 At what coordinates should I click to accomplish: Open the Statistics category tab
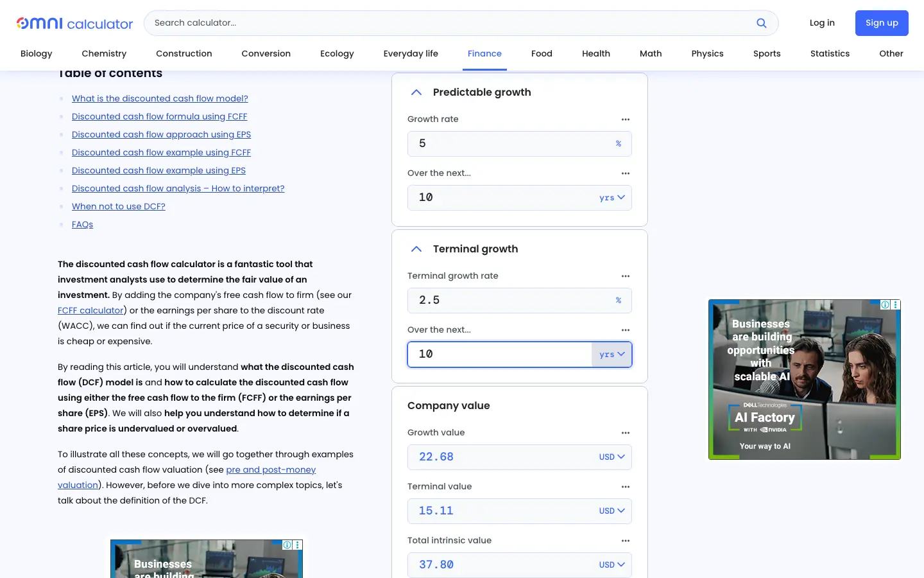tap(830, 54)
